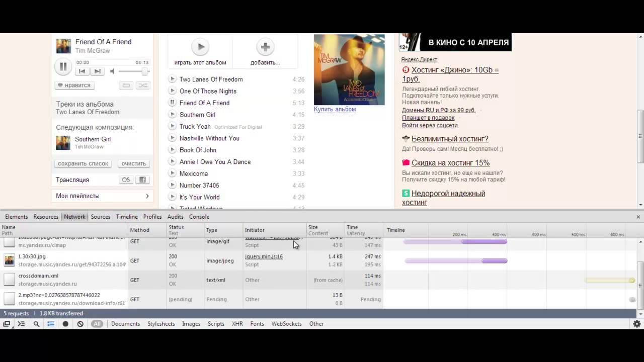
Task: Toggle network recording button
Action: coord(65,324)
